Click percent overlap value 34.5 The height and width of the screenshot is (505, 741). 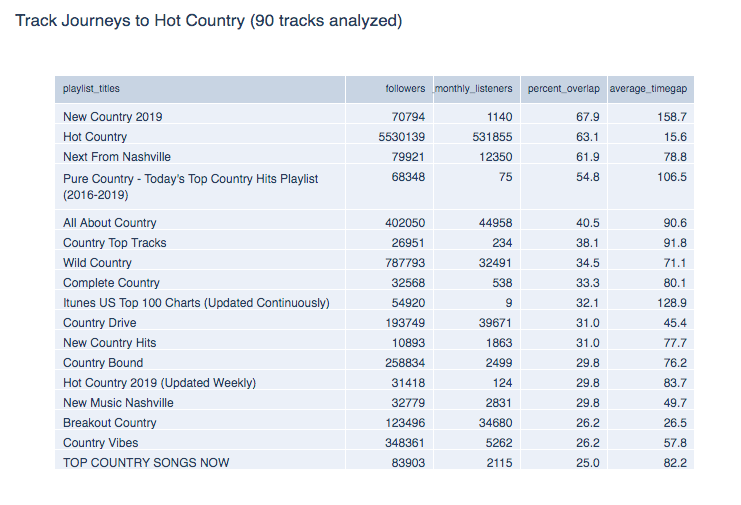click(x=587, y=262)
